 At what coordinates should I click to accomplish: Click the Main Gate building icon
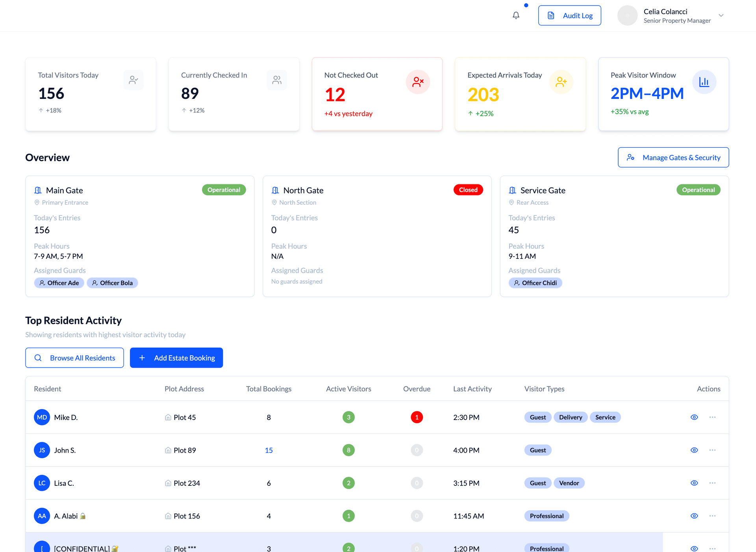point(38,190)
